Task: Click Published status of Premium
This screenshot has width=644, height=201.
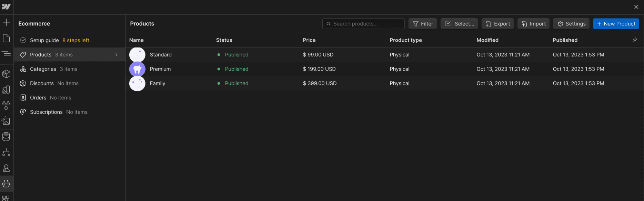Action: (x=237, y=69)
